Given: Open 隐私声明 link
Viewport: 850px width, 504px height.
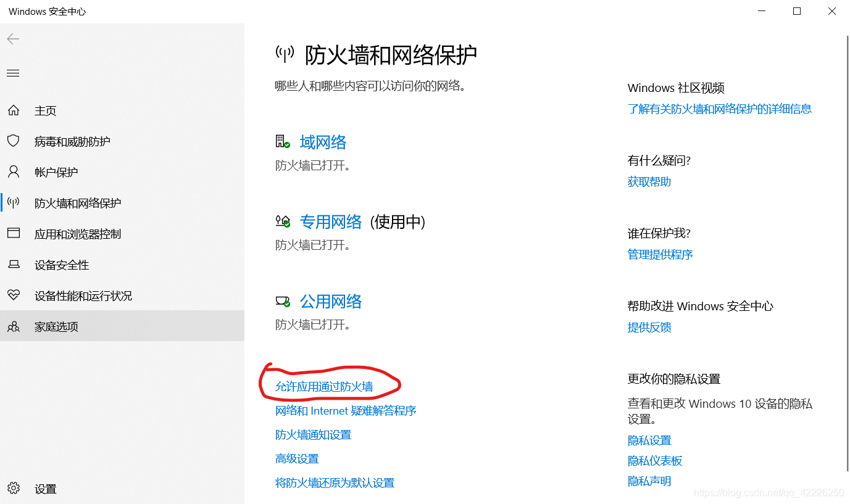Looking at the screenshot, I should (x=649, y=481).
